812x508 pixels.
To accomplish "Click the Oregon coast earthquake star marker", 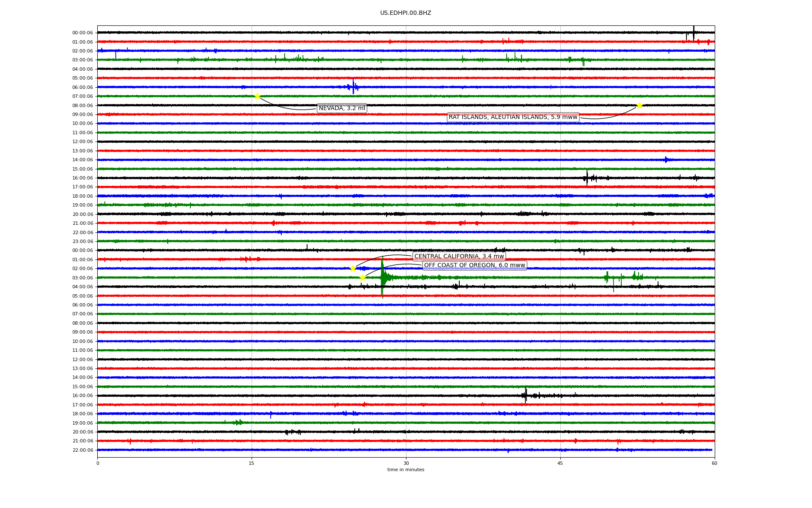I will [362, 278].
